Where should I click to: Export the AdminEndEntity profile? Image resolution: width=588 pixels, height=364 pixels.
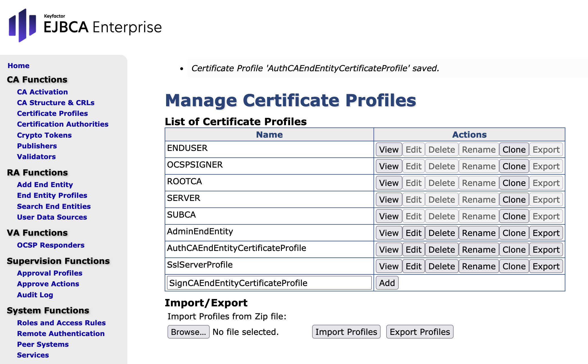click(x=546, y=233)
